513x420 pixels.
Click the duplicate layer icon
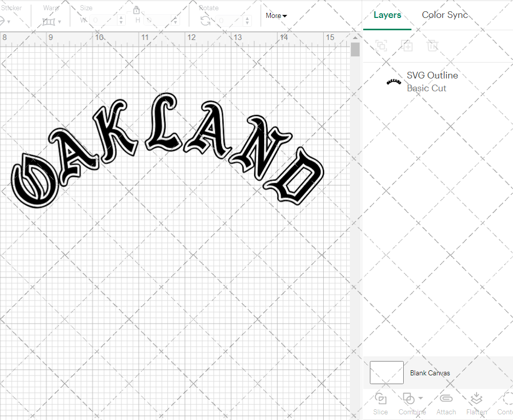click(x=407, y=46)
